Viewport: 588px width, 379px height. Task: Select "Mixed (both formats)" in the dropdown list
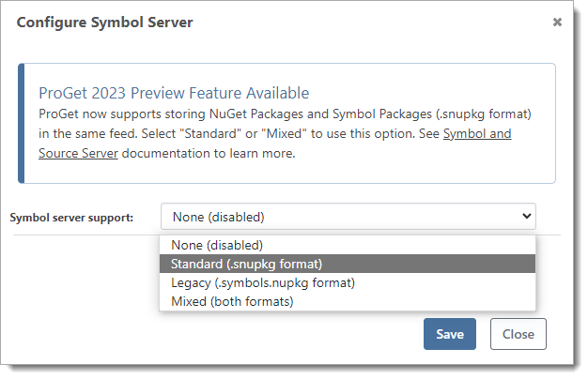pos(232,301)
